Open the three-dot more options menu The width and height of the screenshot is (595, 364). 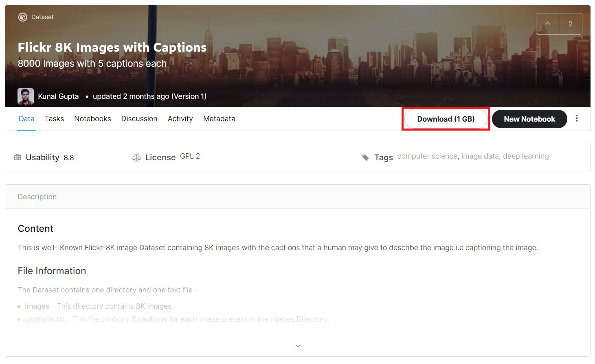pyautogui.click(x=577, y=118)
